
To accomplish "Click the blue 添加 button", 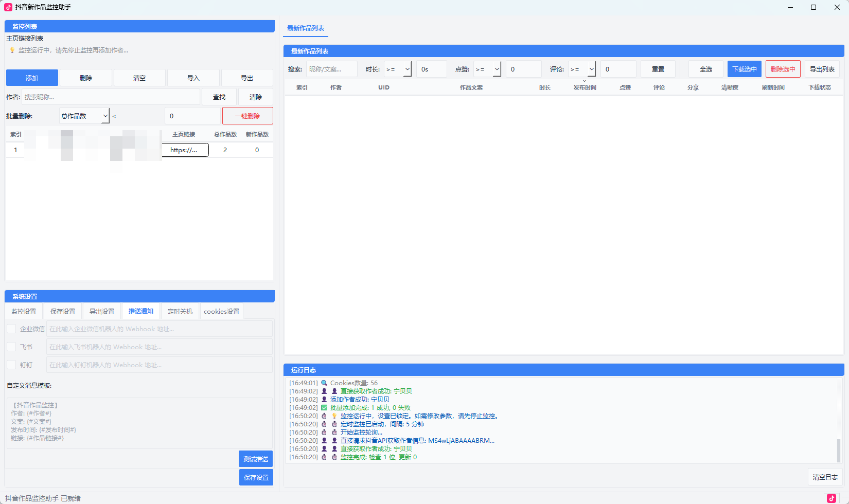I will coord(32,78).
